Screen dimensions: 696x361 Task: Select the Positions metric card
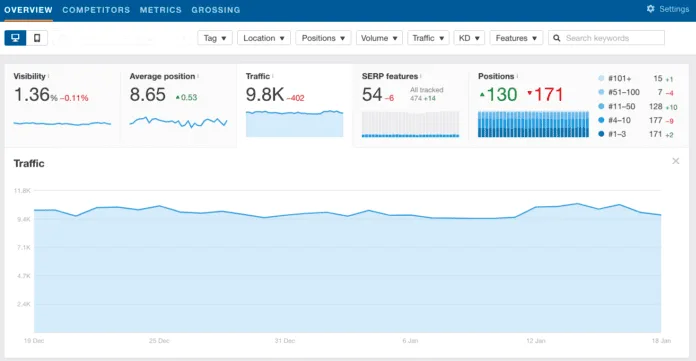[579, 105]
